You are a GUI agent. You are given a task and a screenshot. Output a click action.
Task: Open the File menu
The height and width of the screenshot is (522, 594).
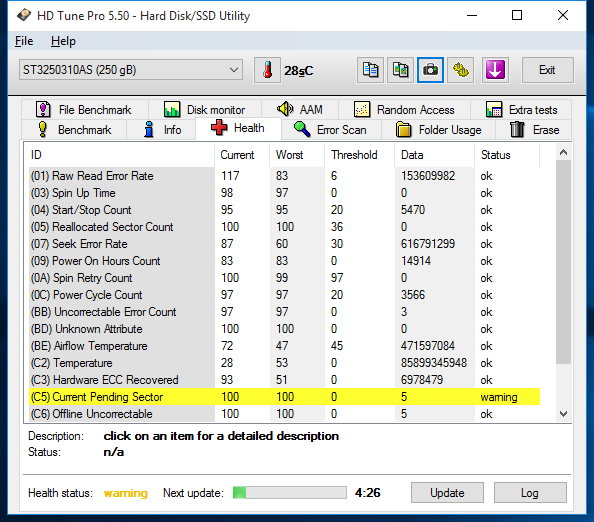[24, 41]
